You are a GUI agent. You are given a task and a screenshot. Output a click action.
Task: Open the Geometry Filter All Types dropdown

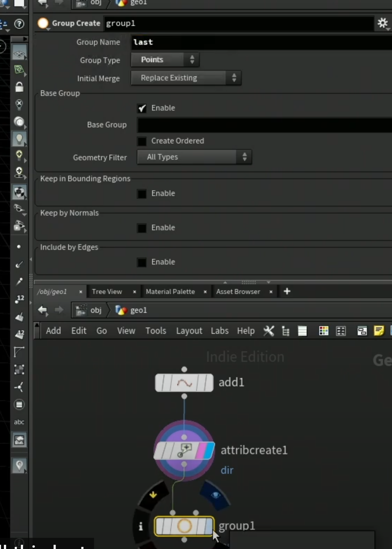194,157
